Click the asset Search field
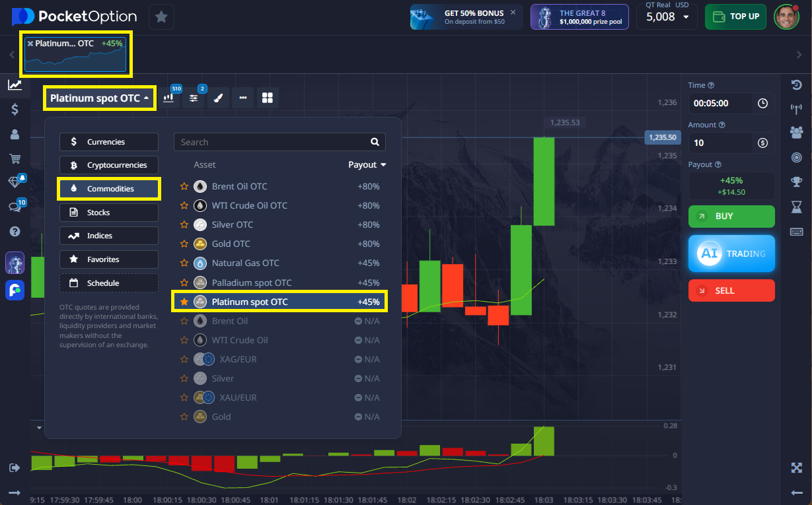This screenshot has width=812, height=505. tap(273, 142)
